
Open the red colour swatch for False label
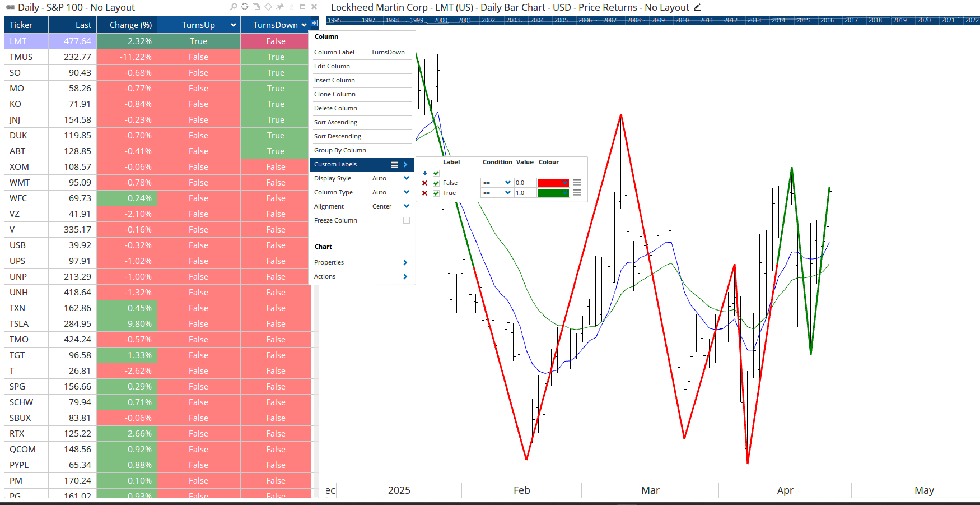point(553,183)
